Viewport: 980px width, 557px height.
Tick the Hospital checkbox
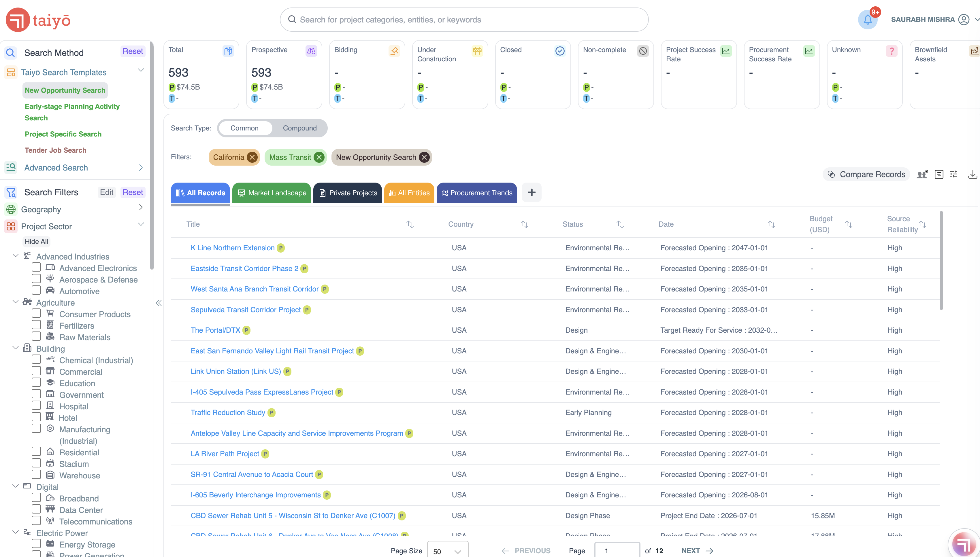(x=36, y=406)
